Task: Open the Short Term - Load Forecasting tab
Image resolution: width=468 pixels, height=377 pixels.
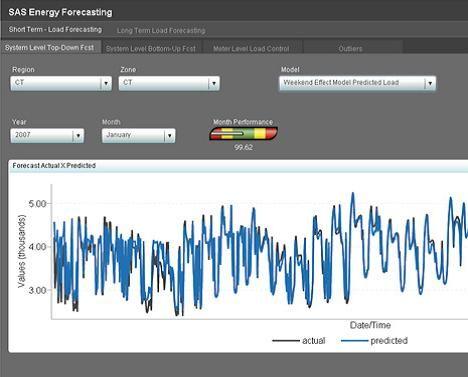Action: pyautogui.click(x=55, y=29)
